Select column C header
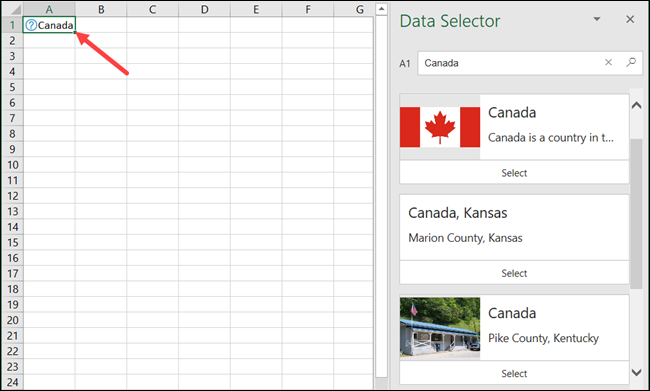This screenshot has width=650, height=391. tap(153, 9)
